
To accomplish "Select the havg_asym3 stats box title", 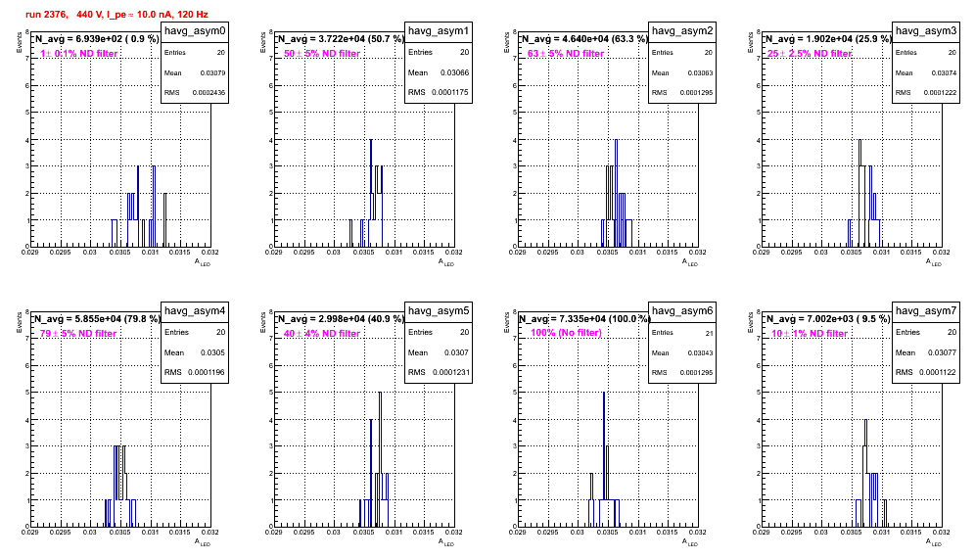I will click(926, 31).
